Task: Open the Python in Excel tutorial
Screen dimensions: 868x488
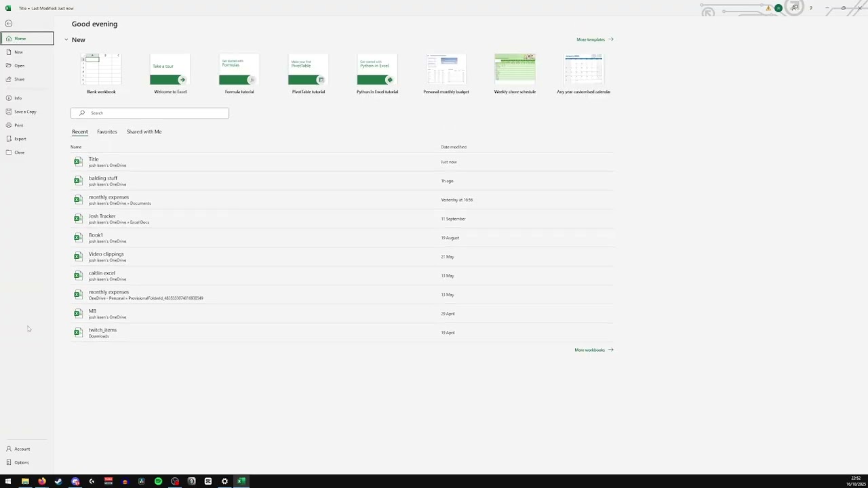Action: (x=377, y=73)
